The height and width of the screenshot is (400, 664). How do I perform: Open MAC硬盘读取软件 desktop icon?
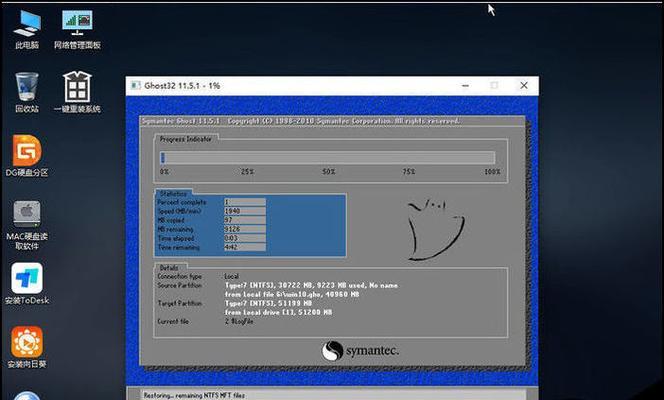click(x=27, y=225)
